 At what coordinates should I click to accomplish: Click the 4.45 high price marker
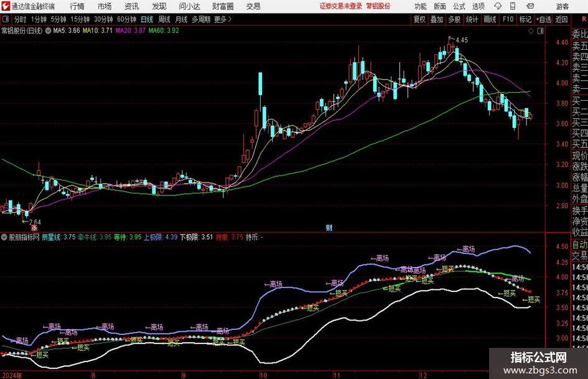pos(462,40)
